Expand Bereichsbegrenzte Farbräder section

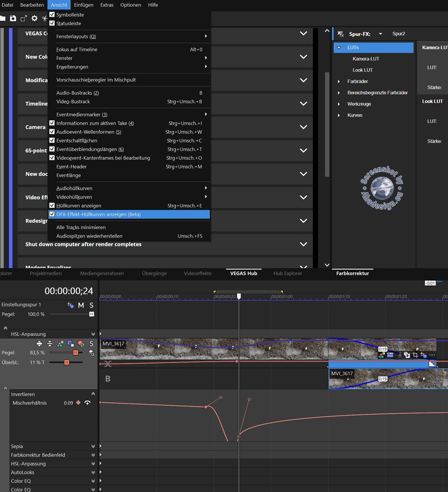(x=339, y=93)
